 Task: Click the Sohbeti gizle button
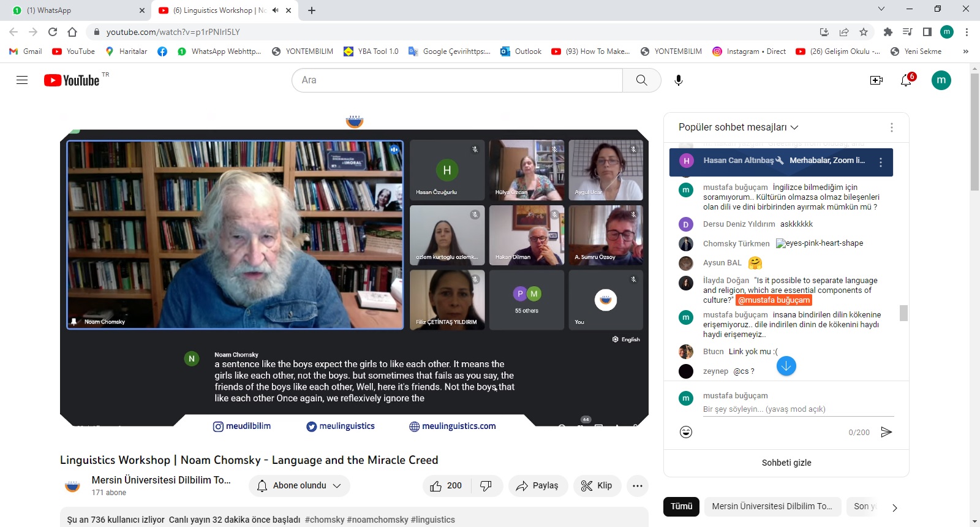point(786,463)
